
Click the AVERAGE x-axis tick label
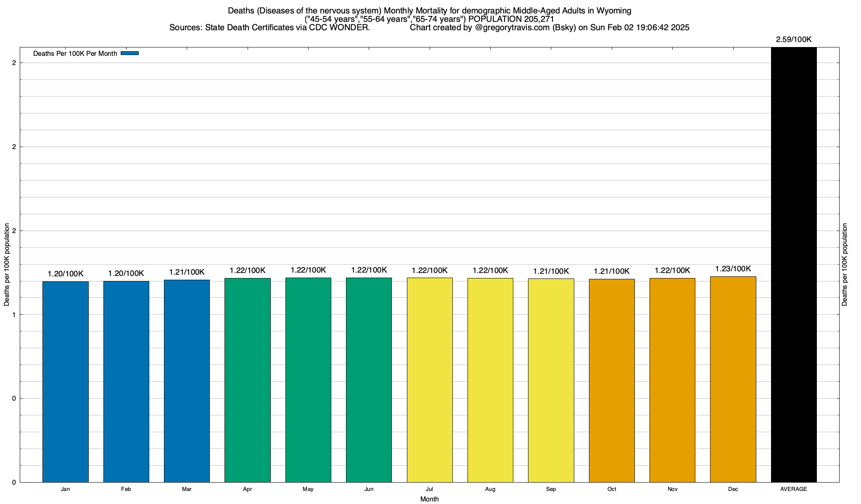pos(794,489)
